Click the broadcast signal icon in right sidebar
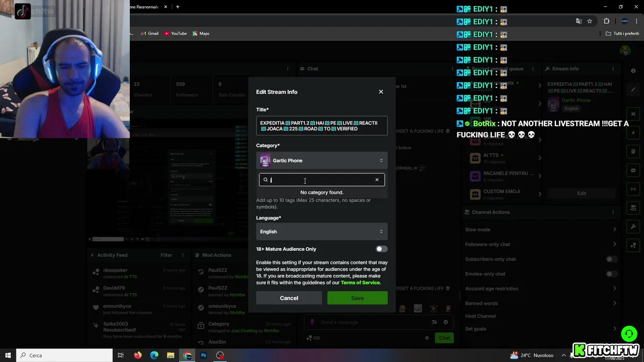 (x=633, y=189)
